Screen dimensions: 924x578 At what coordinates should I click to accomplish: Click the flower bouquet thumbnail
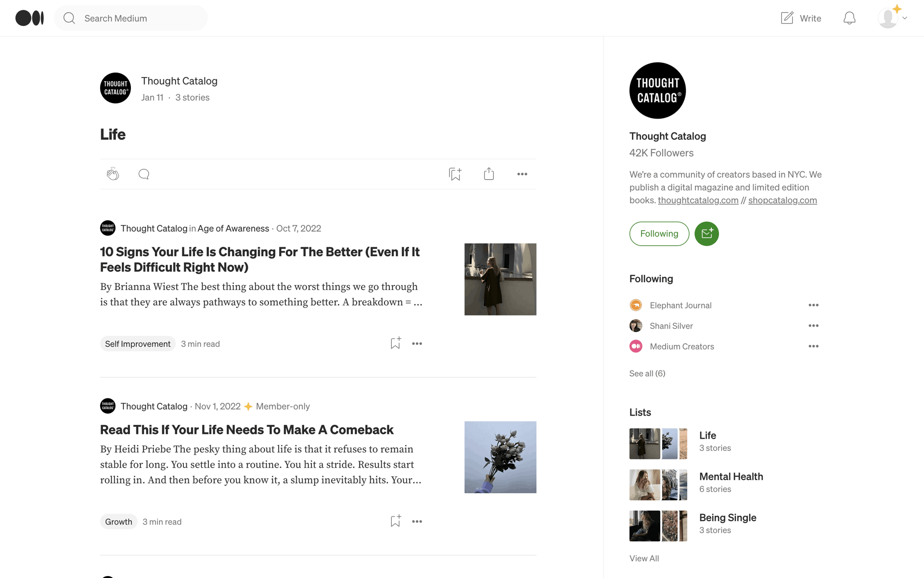click(x=500, y=457)
